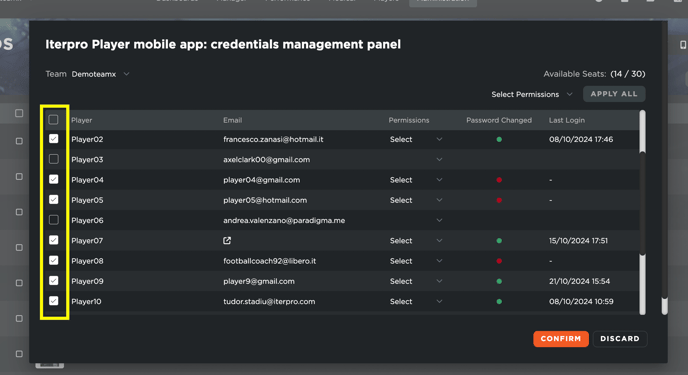This screenshot has height=375, width=688.
Task: Click the last login 15/10/2024 17:51
Action: click(578, 241)
